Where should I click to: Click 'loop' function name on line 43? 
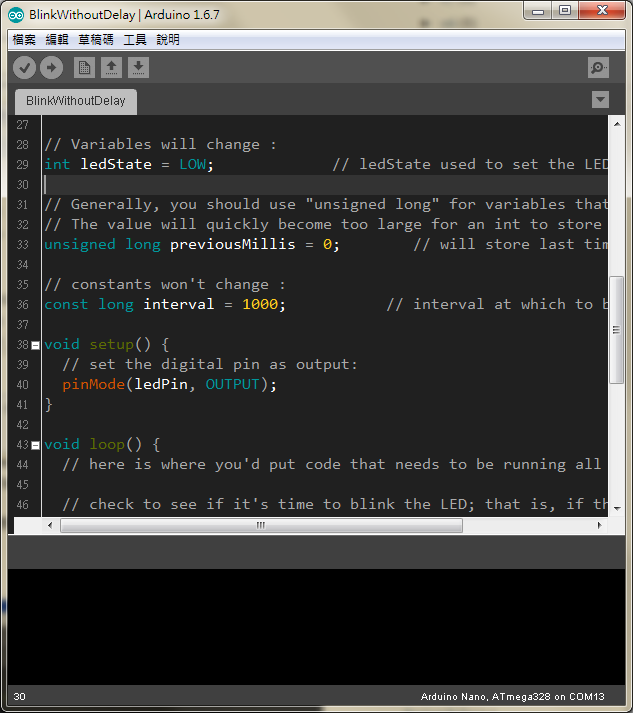pyautogui.click(x=107, y=444)
